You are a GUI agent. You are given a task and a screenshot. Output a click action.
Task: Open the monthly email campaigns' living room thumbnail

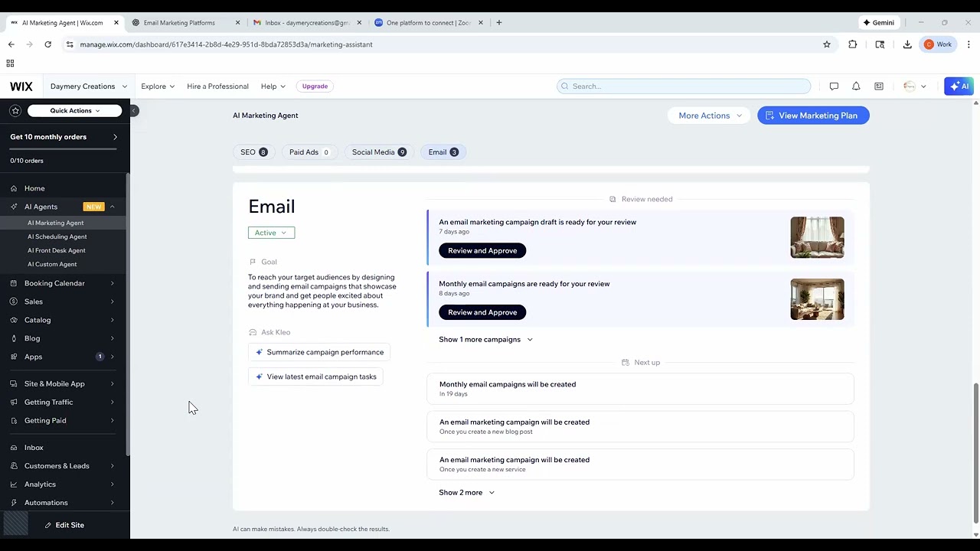pyautogui.click(x=817, y=299)
